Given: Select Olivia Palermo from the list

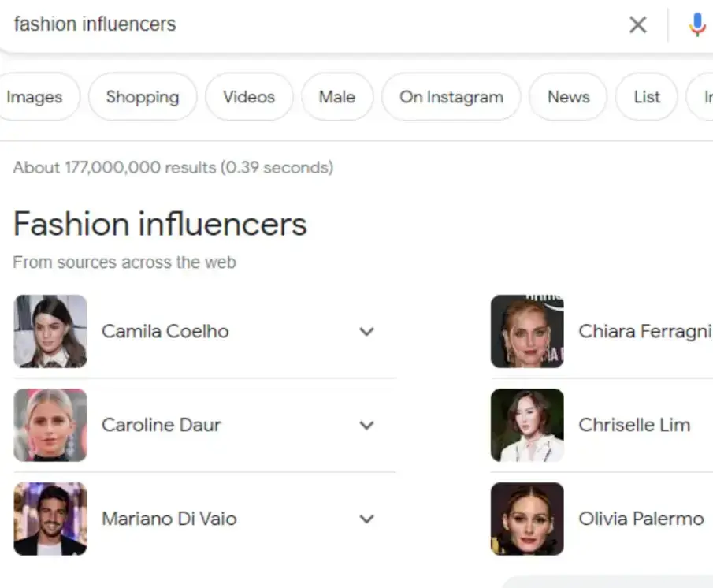Looking at the screenshot, I should click(x=641, y=519).
